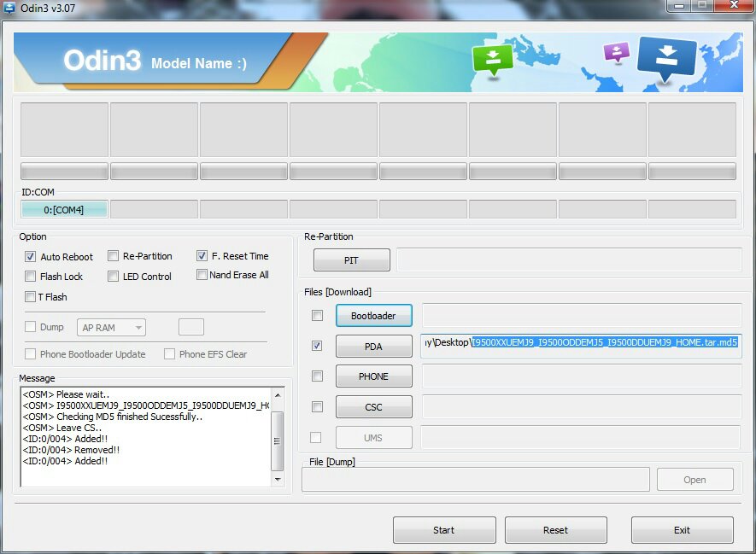Click the CSC file path field
Viewport: 756px width, 554px height.
tap(582, 407)
